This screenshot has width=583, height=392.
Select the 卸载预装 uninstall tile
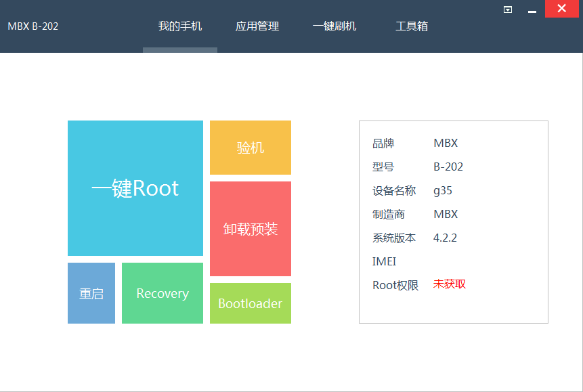pyautogui.click(x=251, y=229)
